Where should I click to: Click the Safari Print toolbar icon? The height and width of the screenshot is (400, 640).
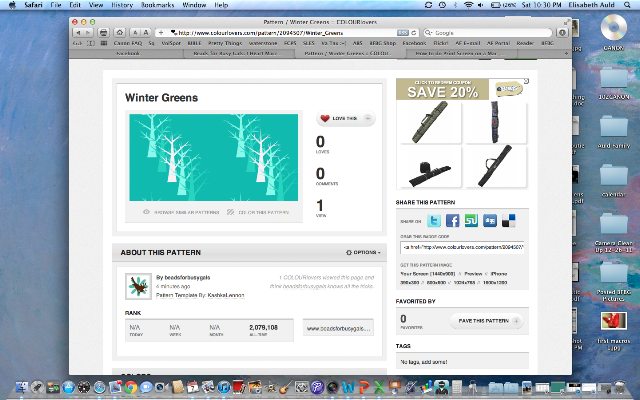(x=104, y=33)
